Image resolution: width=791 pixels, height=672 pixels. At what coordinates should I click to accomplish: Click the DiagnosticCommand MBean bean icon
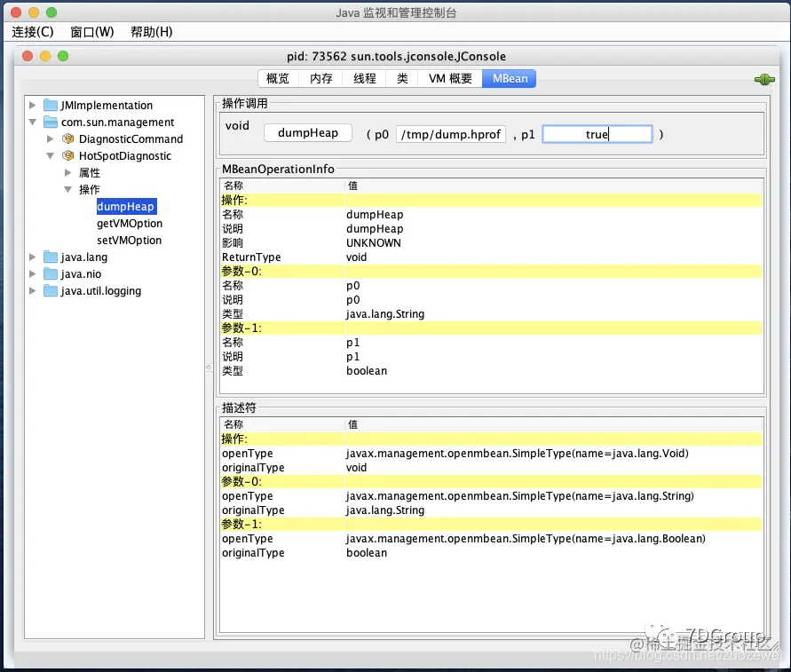(68, 138)
